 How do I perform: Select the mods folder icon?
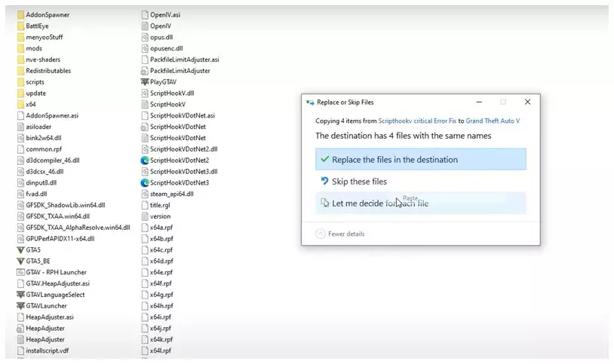click(x=21, y=48)
